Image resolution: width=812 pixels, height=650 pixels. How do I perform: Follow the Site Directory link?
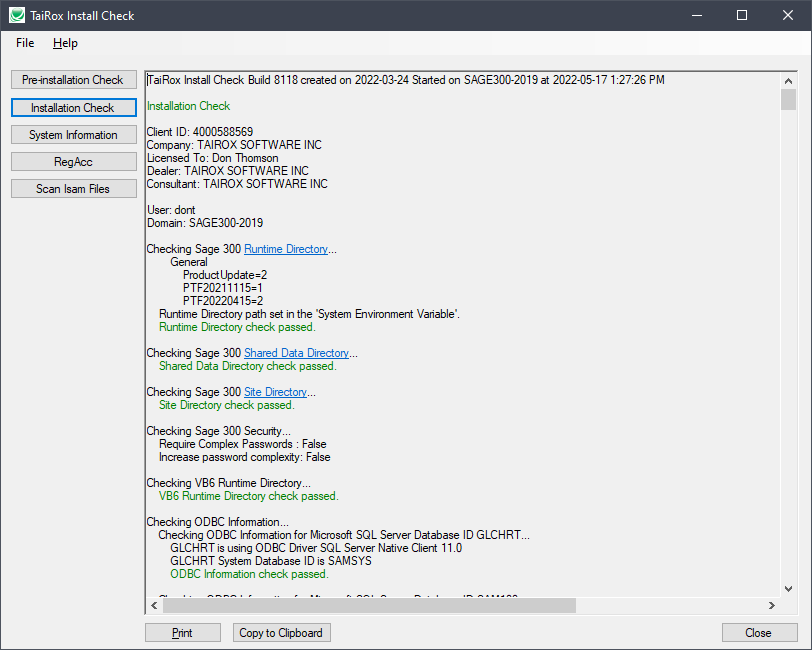[x=276, y=392]
